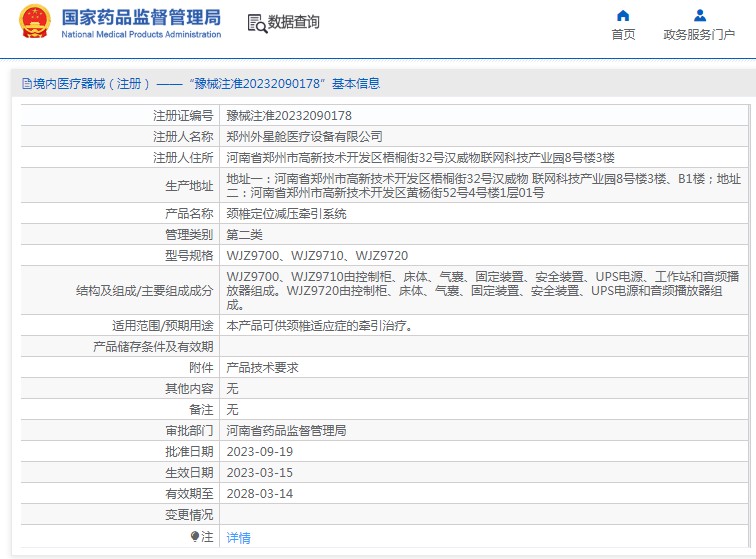Click the 产品技术要求 attachment value

tap(262, 368)
